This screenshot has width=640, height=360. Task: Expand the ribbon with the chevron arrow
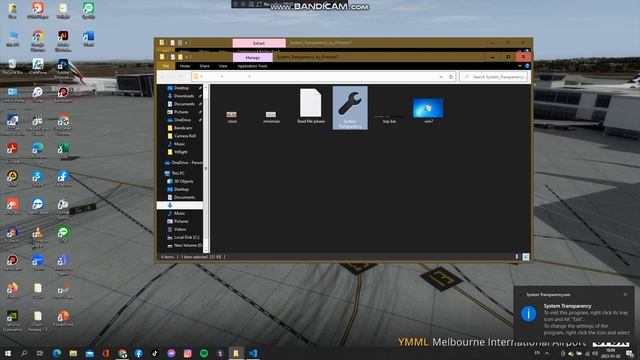pos(520,66)
